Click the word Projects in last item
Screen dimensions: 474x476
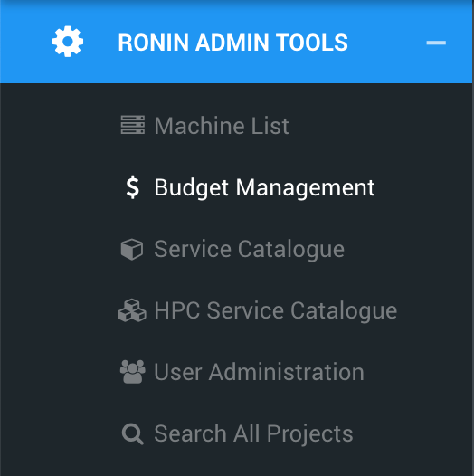(310, 434)
